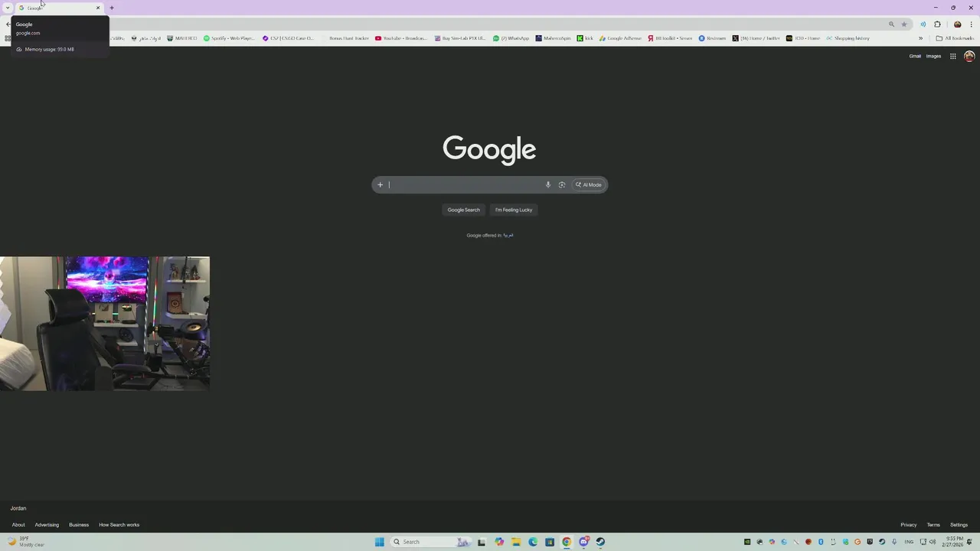Open the Images link
The width and height of the screenshot is (980, 551).
(933, 56)
